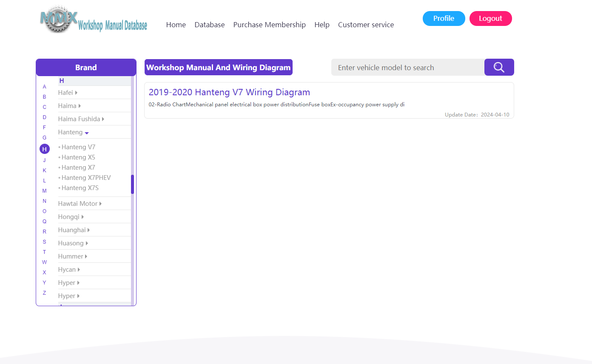Collapse the Hanteng brand list
Screen dimensions: 592x364
click(74, 132)
